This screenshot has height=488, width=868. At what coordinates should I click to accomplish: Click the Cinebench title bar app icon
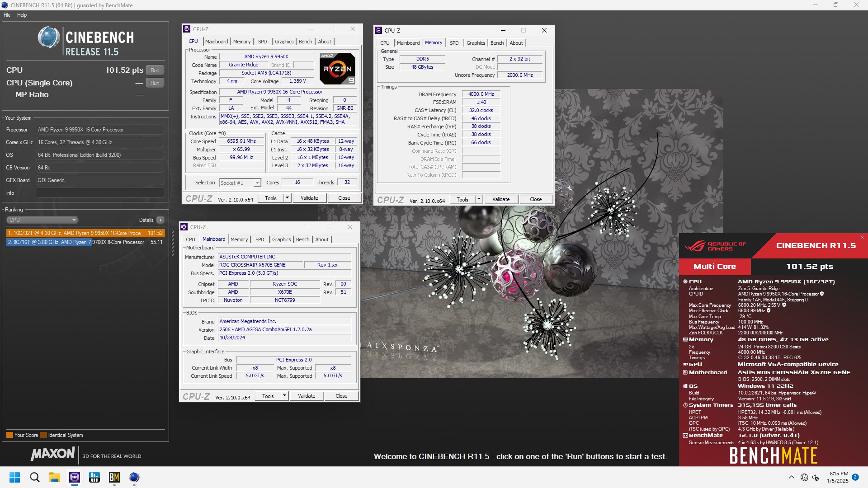[x=5, y=5]
